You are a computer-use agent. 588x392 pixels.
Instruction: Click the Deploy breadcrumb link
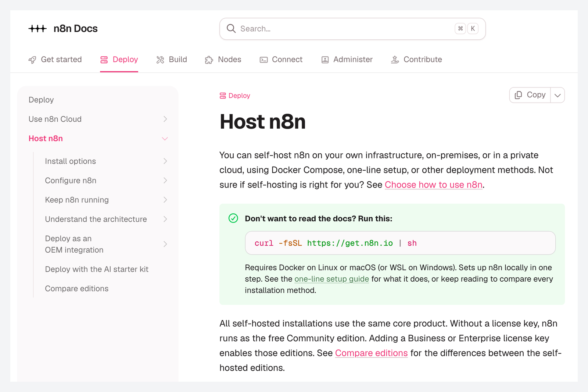[235, 96]
